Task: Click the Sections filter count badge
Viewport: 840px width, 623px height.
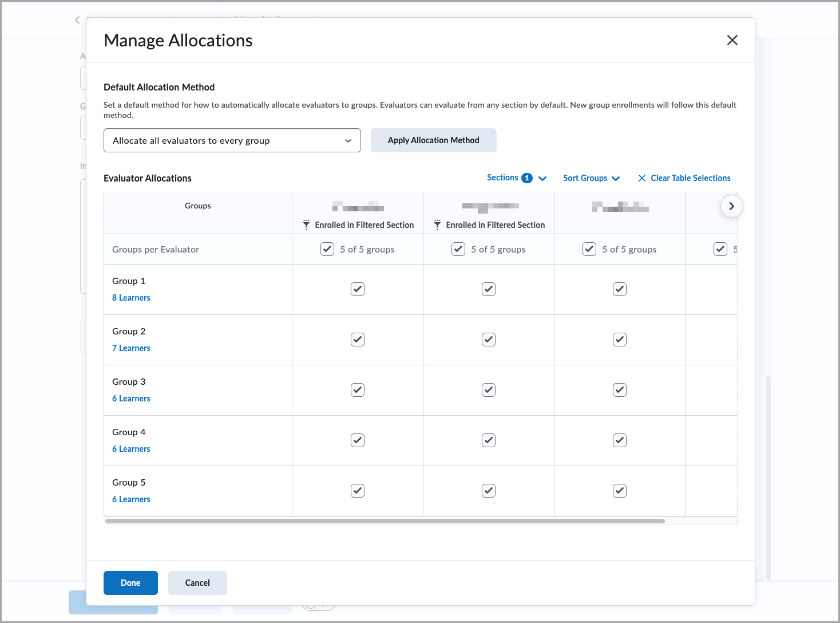Action: (x=526, y=178)
